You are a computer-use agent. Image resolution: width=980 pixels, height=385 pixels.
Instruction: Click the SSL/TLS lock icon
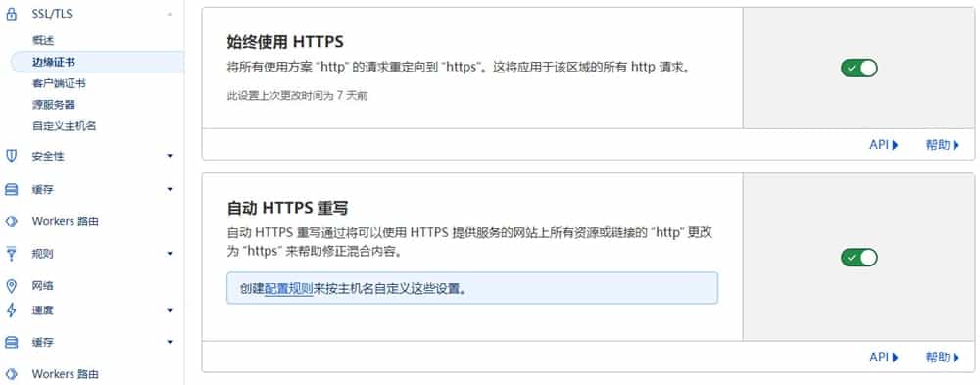pos(11,15)
